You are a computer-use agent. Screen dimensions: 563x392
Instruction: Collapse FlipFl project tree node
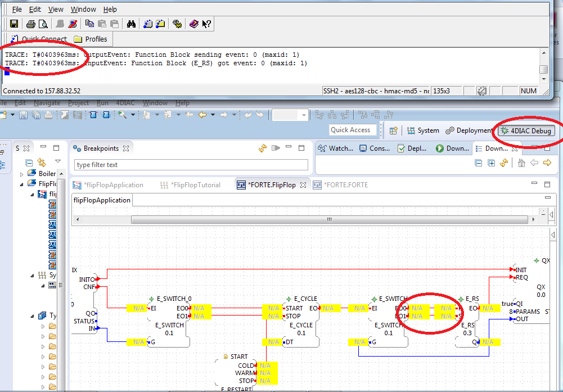coord(21,184)
